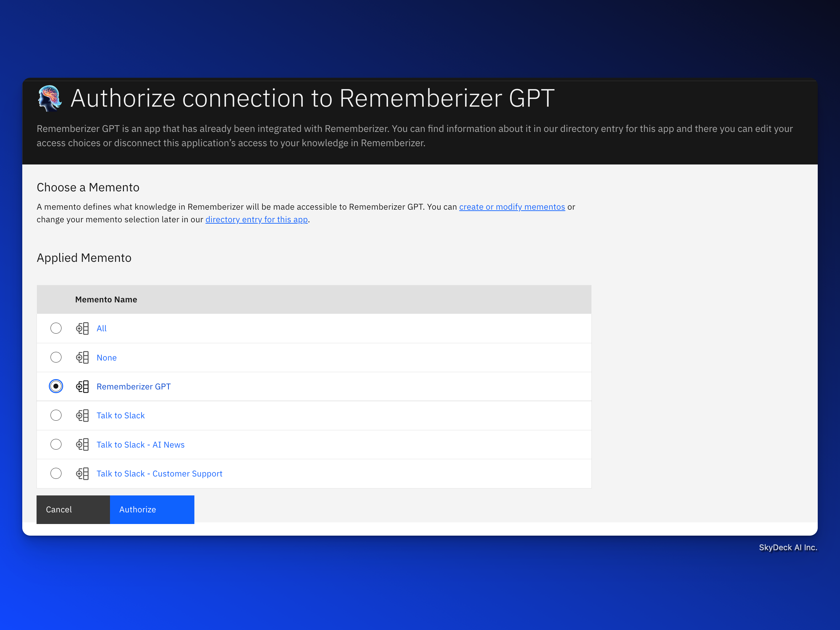Click the Memento Name column header
The height and width of the screenshot is (630, 840).
[106, 300]
